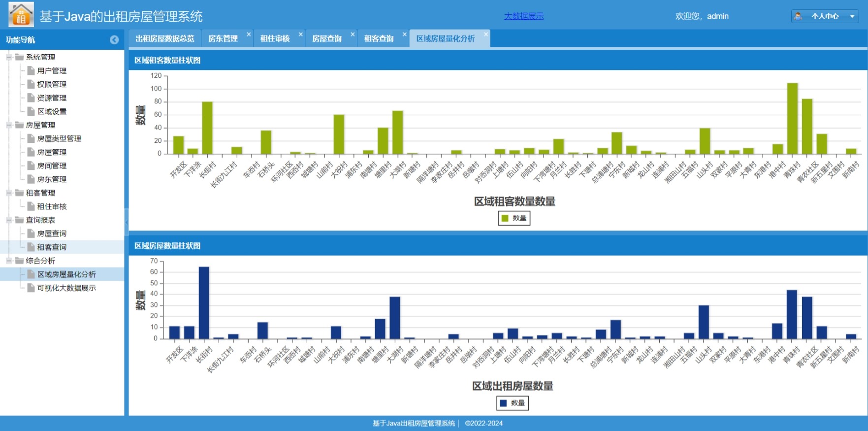Open 房屋类型管理 in the navigation tree

coord(59,138)
